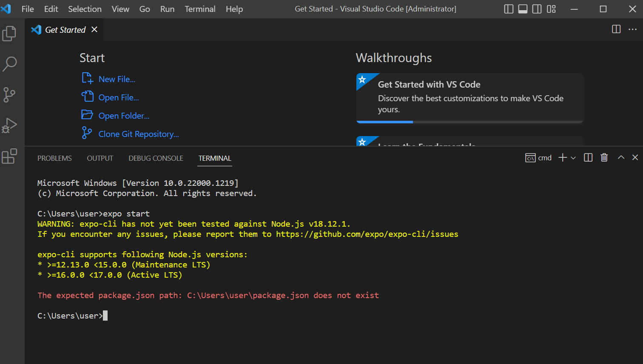Open the Run menu

167,9
